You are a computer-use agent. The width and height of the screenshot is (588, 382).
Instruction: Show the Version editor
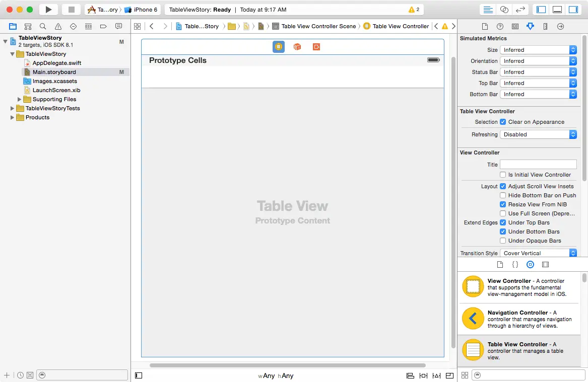click(x=520, y=10)
